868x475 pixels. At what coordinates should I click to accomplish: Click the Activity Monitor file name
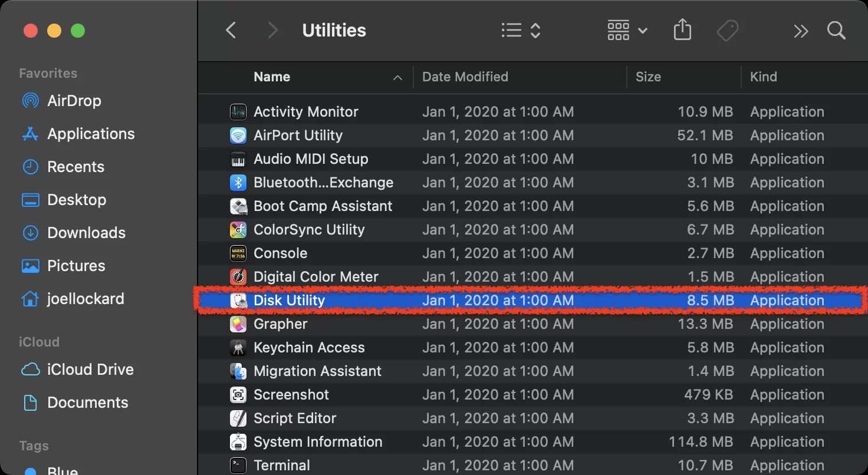click(x=306, y=111)
